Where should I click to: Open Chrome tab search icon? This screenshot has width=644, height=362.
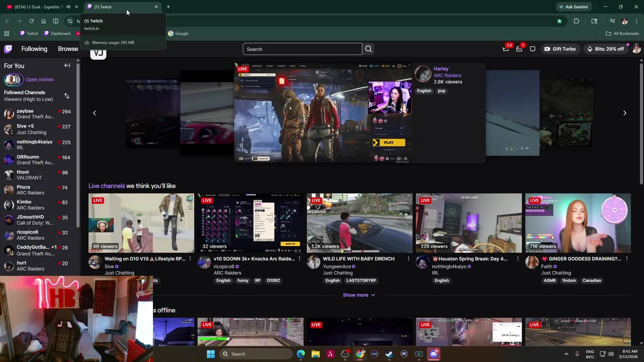click(594, 21)
